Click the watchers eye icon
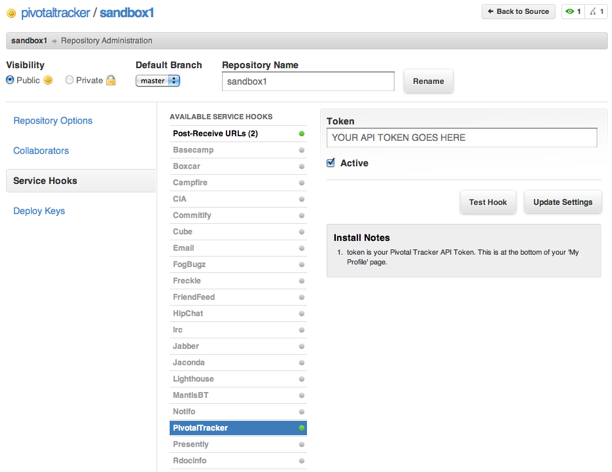 click(x=569, y=12)
